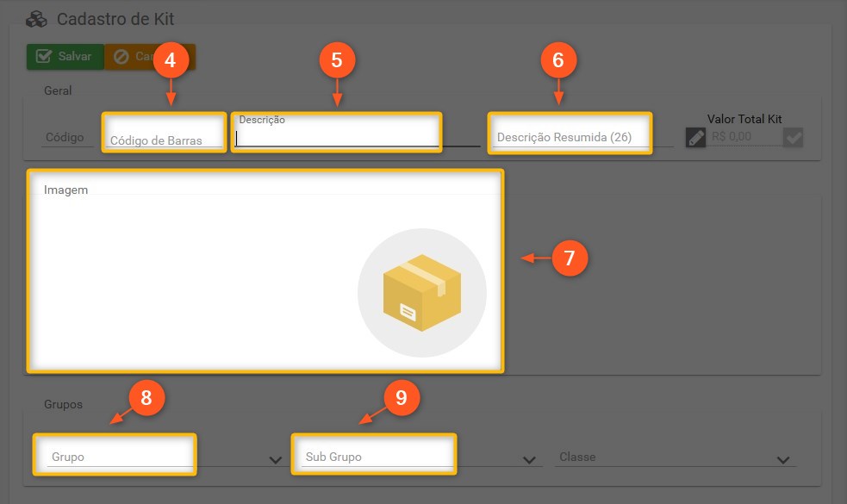Image resolution: width=847 pixels, height=504 pixels.
Task: Click the pencil edit icon near Valor Total Kit
Action: tap(695, 137)
